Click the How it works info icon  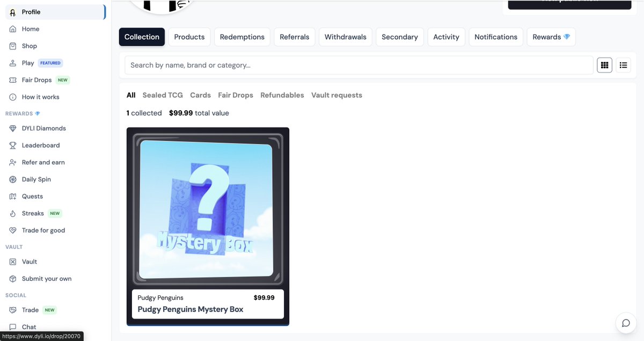(x=13, y=97)
